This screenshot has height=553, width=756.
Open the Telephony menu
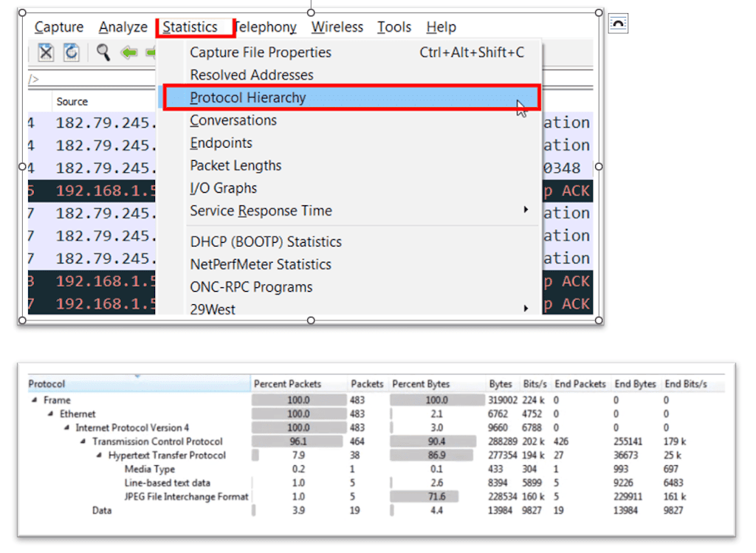[x=266, y=27]
